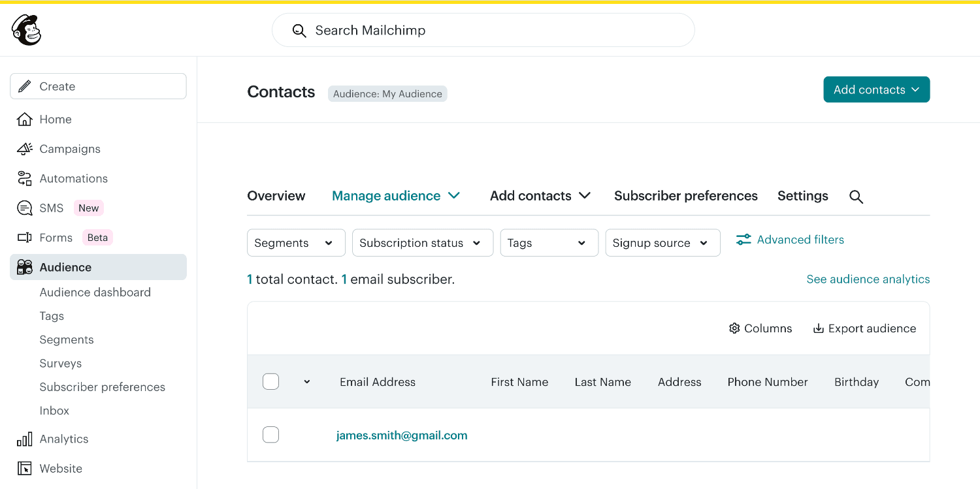Click the Phone Number column header
Screen dimensions: 980x489
pos(768,383)
